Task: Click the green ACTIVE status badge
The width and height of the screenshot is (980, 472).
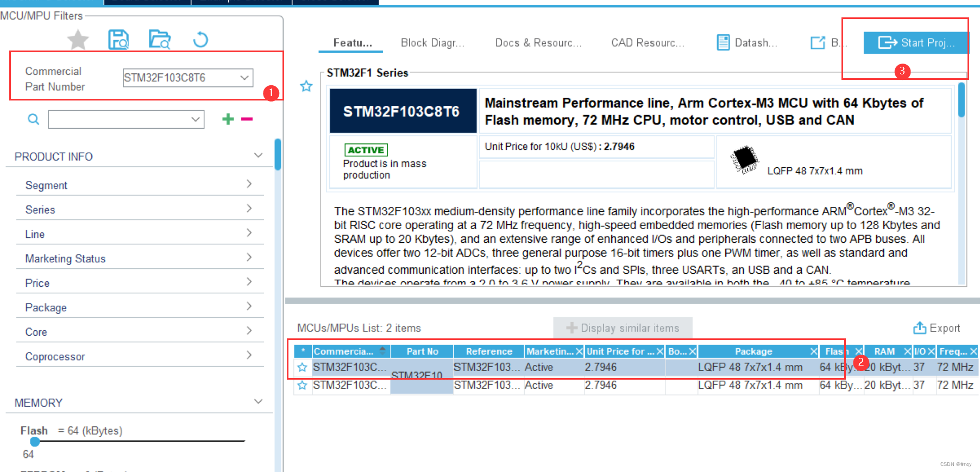Action: 366,150
